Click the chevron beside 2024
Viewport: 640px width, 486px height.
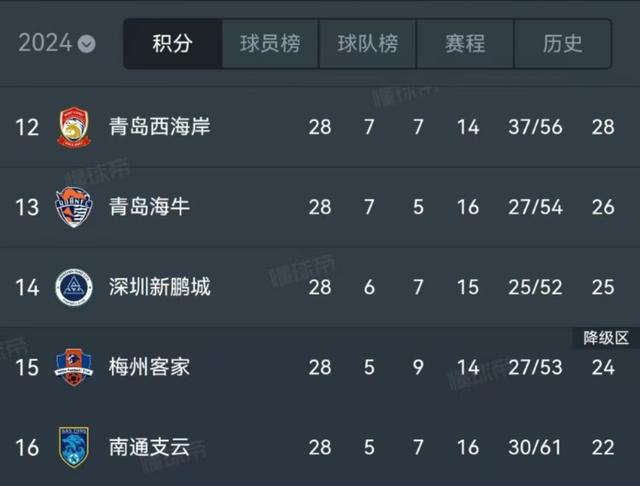87,44
